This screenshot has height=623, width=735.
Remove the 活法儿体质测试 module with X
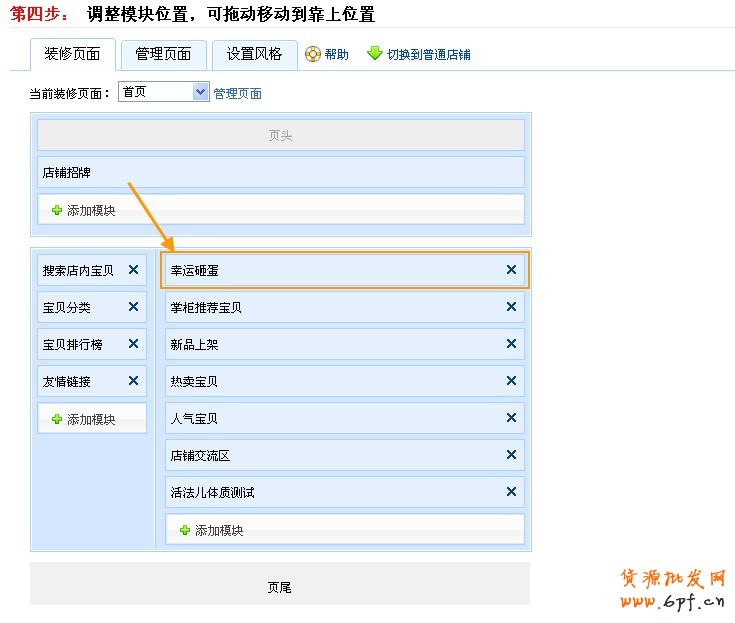pyautogui.click(x=511, y=492)
